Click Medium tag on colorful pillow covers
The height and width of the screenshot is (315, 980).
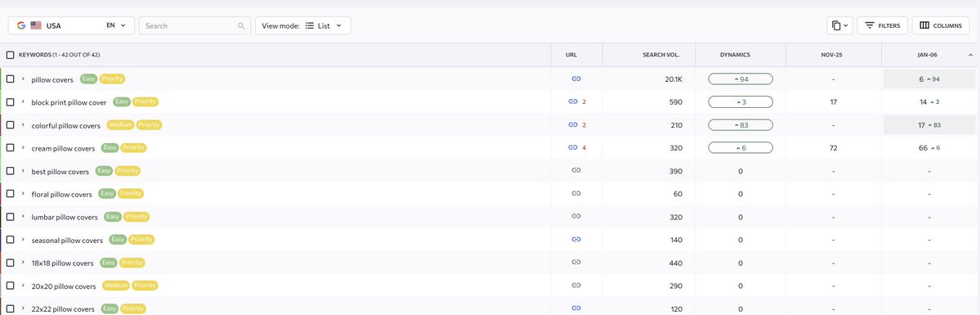pos(120,124)
